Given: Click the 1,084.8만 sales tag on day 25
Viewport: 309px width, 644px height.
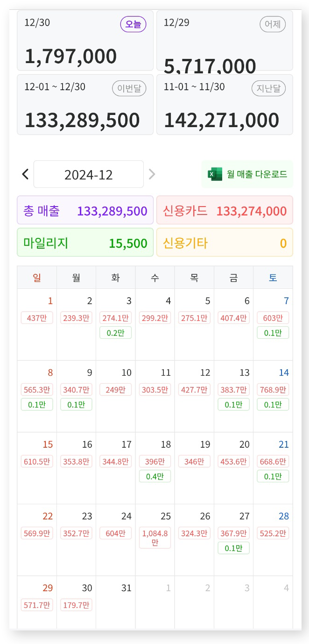Looking at the screenshot, I should point(155,537).
